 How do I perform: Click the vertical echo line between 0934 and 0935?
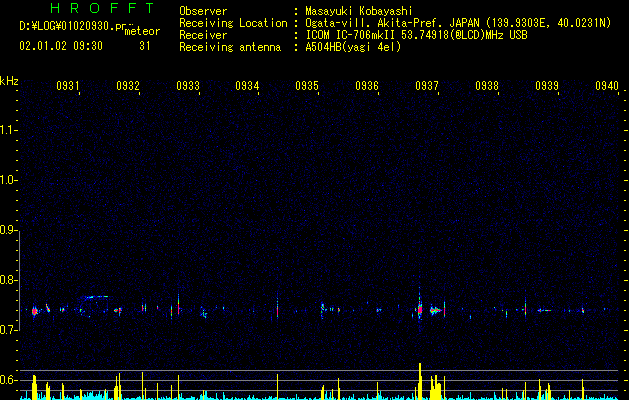click(277, 307)
